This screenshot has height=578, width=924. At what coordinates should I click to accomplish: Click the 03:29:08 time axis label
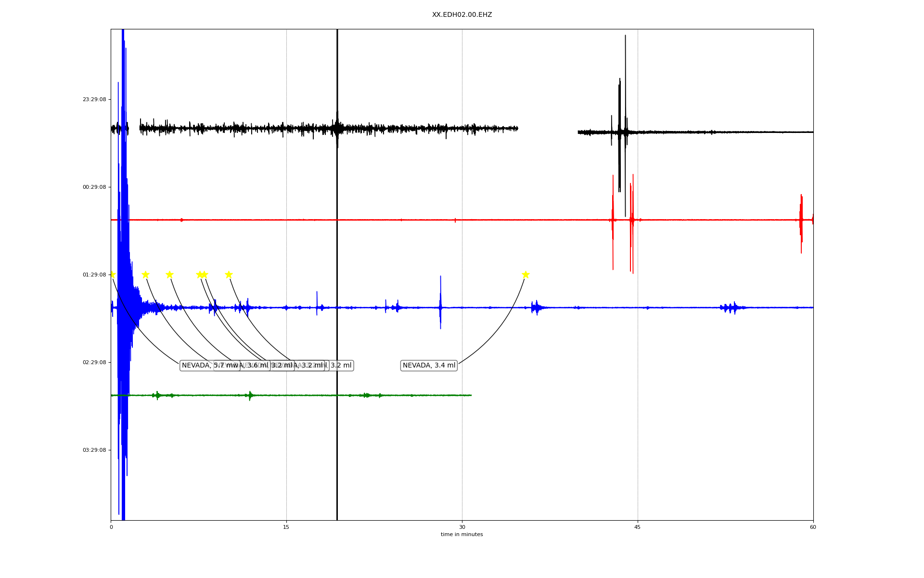coord(94,450)
